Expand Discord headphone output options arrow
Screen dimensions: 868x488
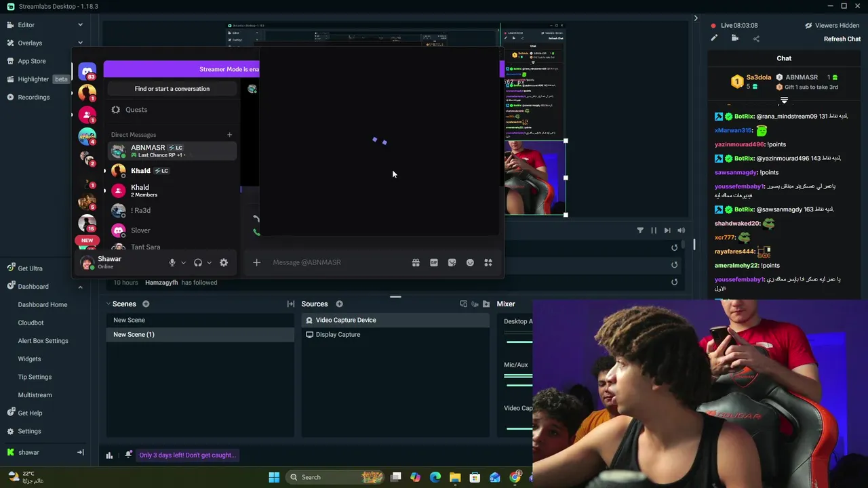209,262
